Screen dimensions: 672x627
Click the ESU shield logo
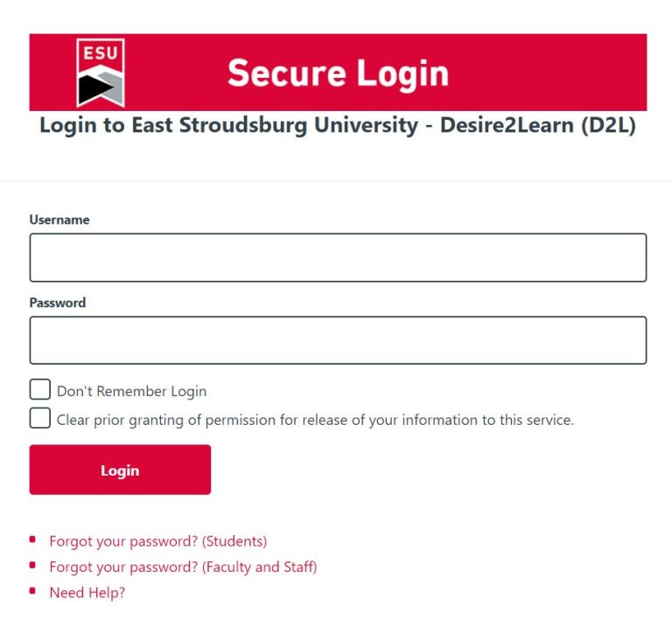[x=101, y=73]
